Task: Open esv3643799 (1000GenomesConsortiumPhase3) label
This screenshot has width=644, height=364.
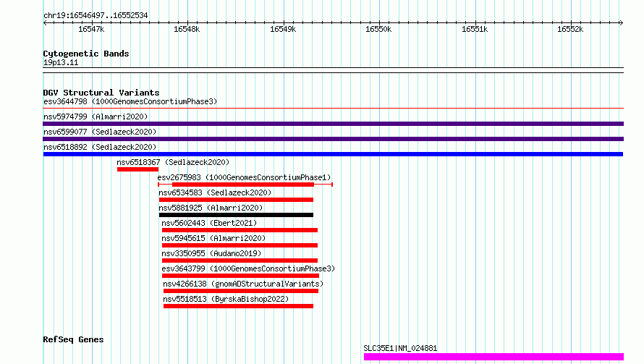Action: click(248, 268)
